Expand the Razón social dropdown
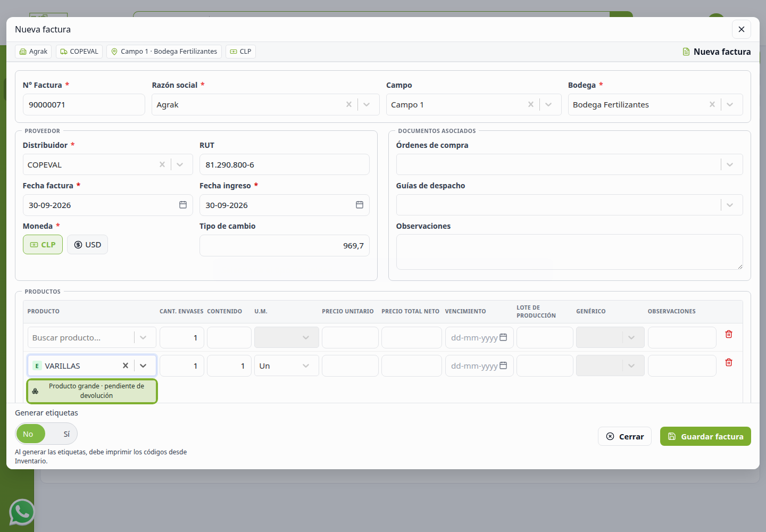The image size is (766, 532). click(x=367, y=104)
